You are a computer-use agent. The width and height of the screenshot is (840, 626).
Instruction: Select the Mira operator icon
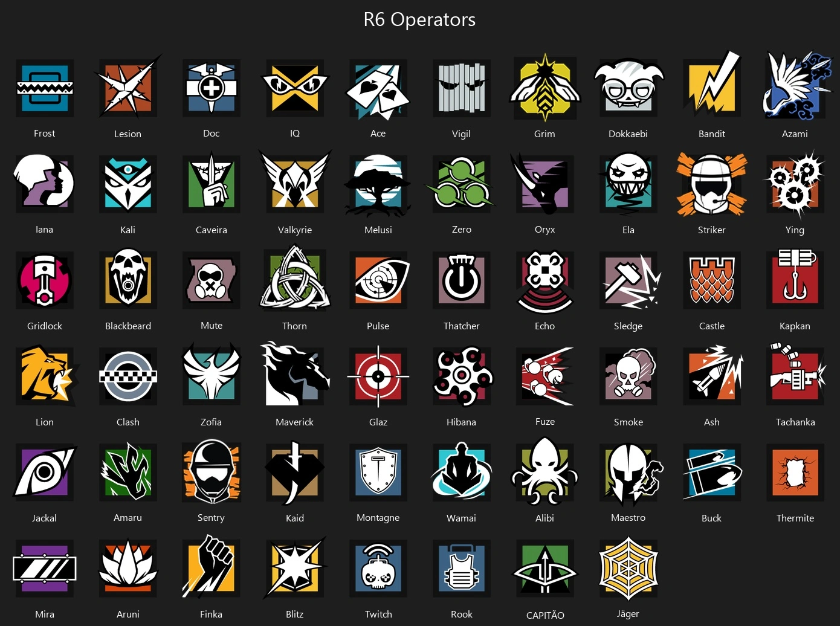(x=45, y=568)
